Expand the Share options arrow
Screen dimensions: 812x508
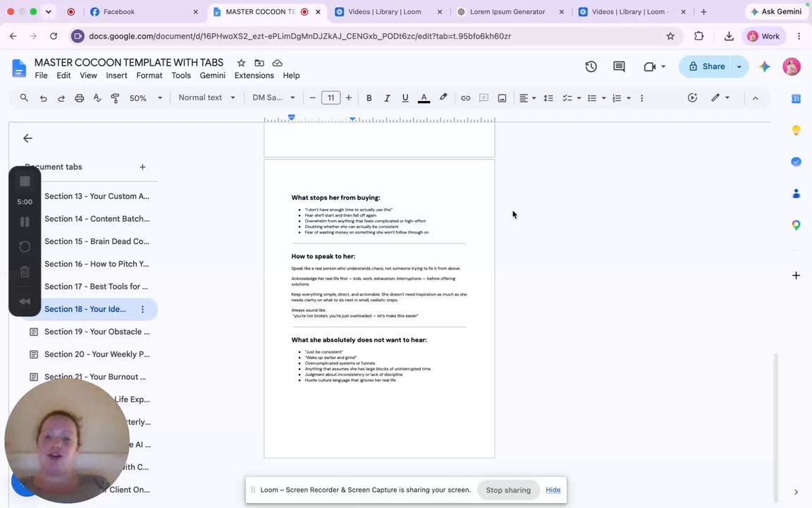(739, 66)
